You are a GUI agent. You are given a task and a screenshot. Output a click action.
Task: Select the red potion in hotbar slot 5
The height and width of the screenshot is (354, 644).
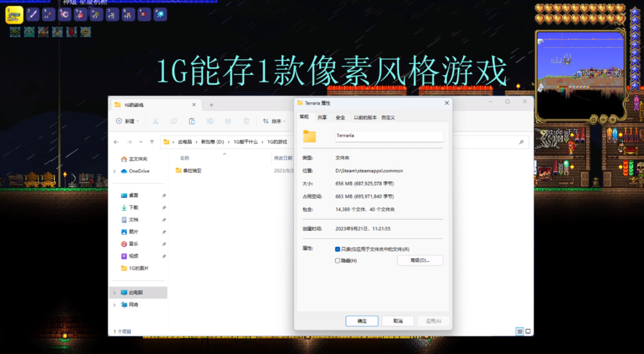click(x=80, y=14)
